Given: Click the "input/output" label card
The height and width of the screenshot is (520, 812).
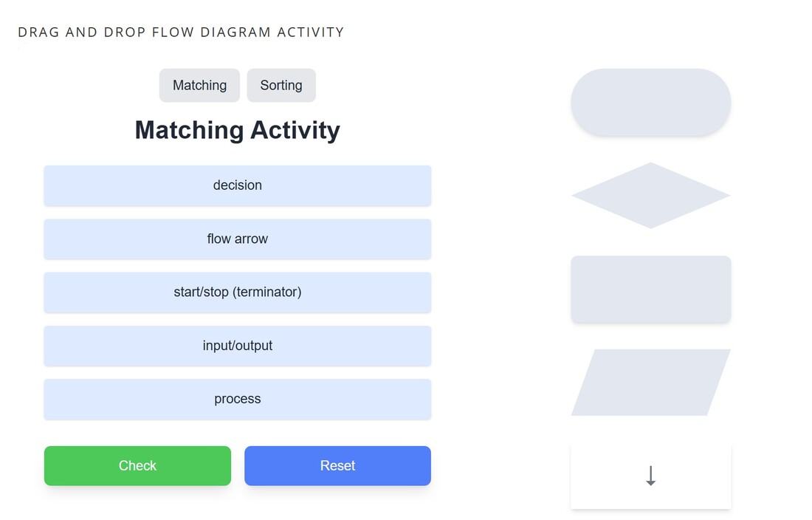Looking at the screenshot, I should pyautogui.click(x=237, y=346).
